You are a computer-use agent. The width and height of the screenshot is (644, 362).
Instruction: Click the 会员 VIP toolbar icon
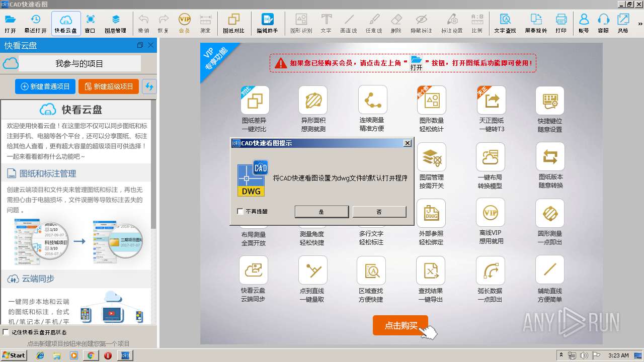point(185,23)
